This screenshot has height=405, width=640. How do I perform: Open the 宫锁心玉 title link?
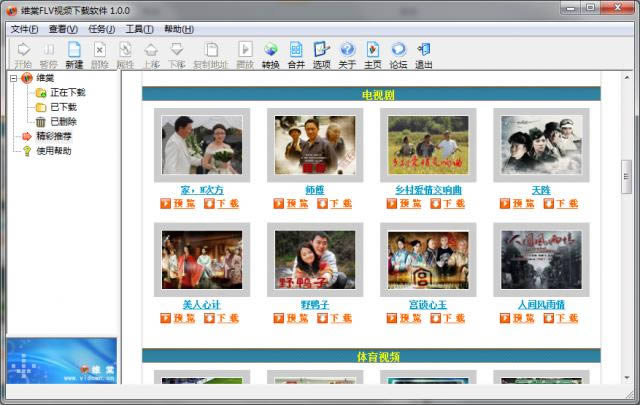coord(428,305)
